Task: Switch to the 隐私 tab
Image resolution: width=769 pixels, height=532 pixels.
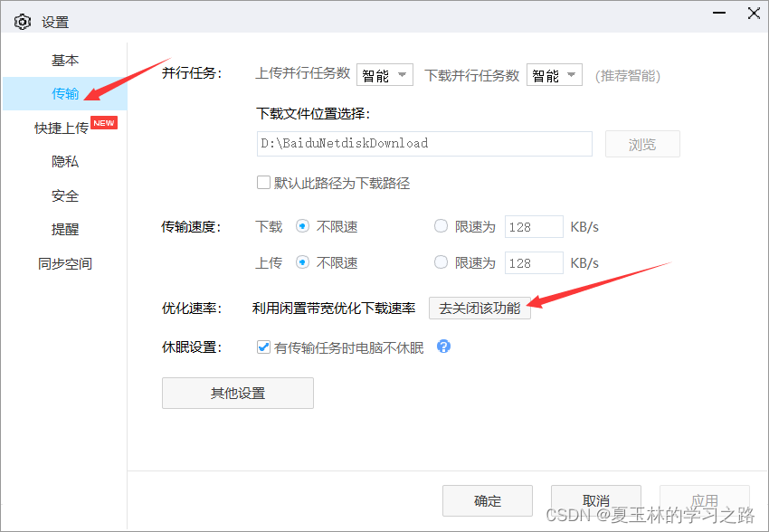Action: [x=65, y=161]
